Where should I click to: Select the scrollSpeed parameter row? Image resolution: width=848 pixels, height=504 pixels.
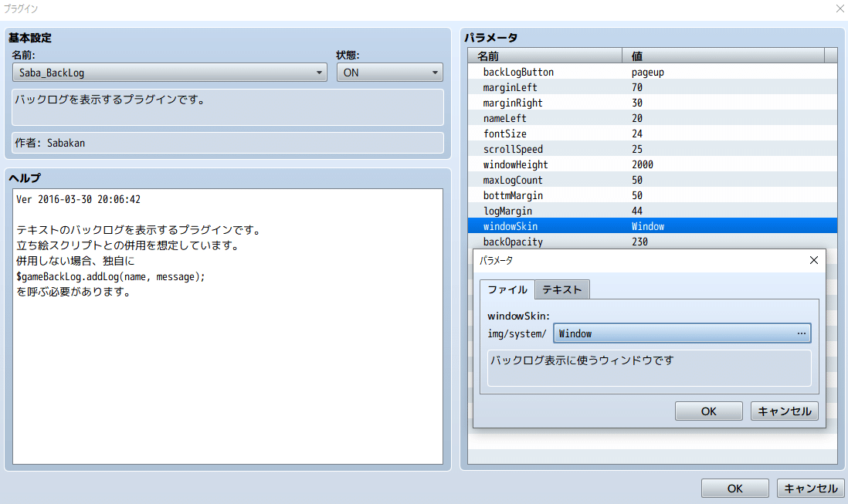pyautogui.click(x=653, y=149)
